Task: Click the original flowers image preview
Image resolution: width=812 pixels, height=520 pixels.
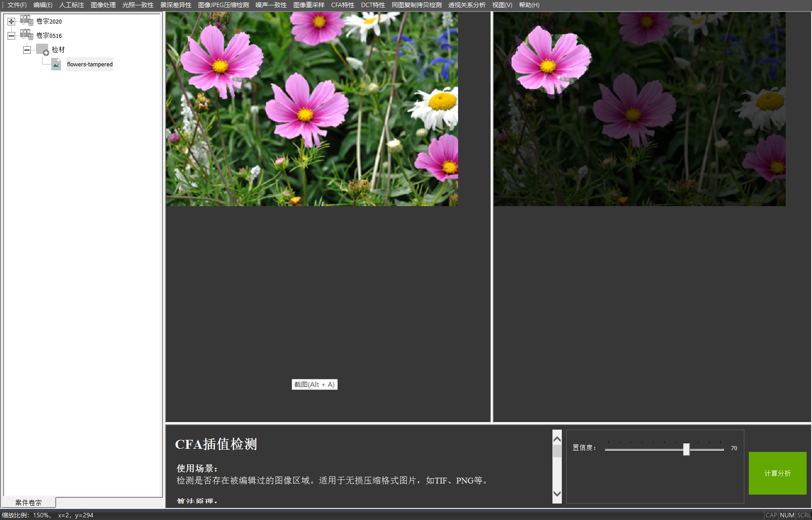Action: (x=312, y=109)
